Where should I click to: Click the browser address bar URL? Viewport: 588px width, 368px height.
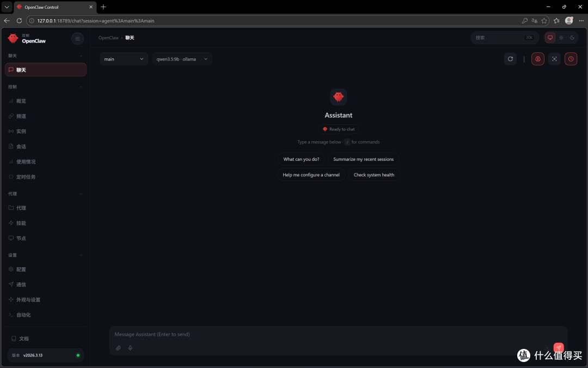coord(96,21)
